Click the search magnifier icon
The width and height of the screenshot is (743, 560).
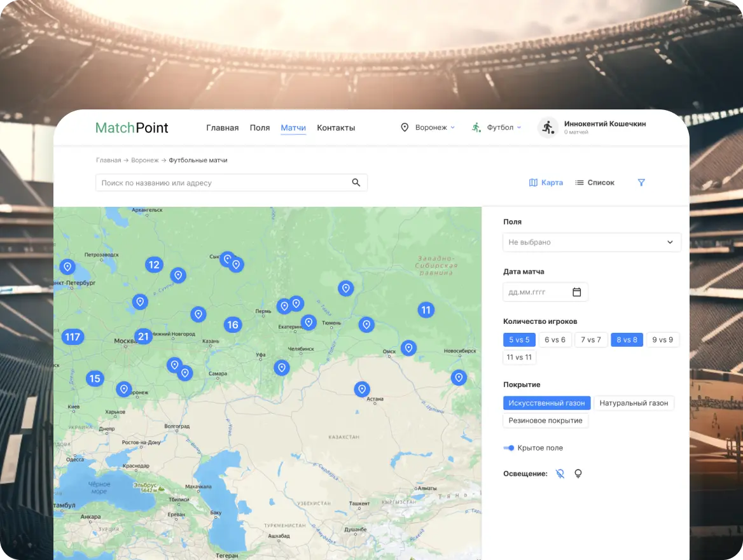point(356,183)
